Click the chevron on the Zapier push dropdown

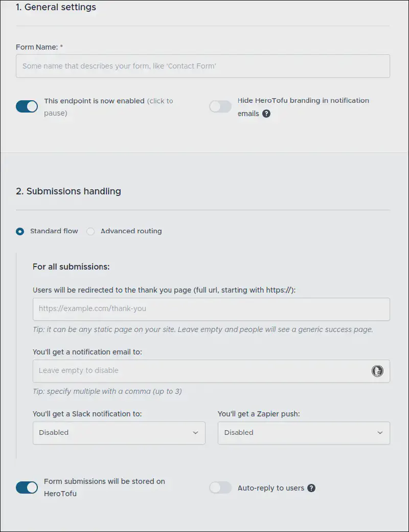(x=380, y=433)
